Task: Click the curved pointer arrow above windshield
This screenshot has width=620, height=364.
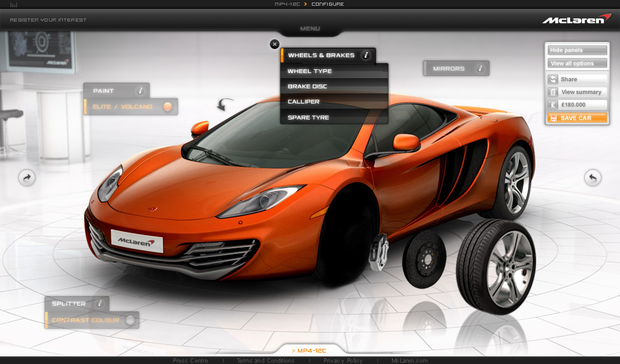Action: click(x=225, y=104)
